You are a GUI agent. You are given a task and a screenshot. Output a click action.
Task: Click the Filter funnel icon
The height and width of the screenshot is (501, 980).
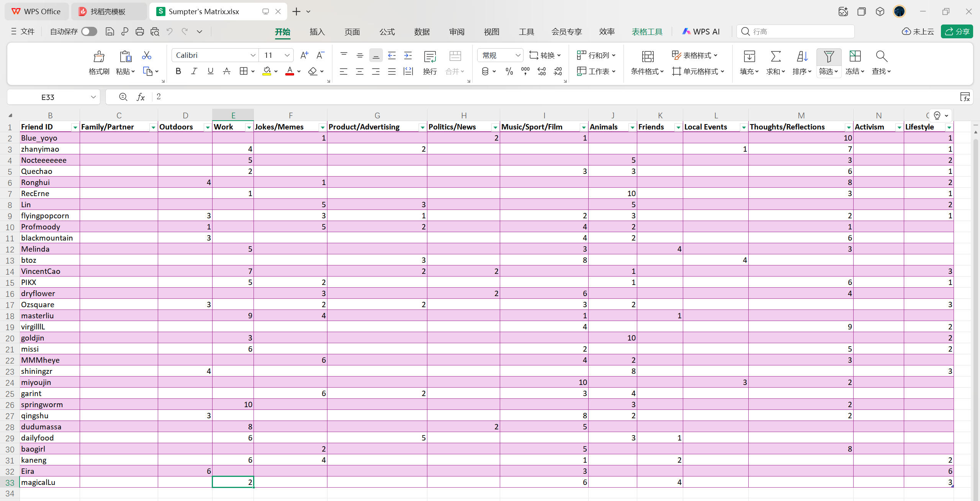(828, 57)
